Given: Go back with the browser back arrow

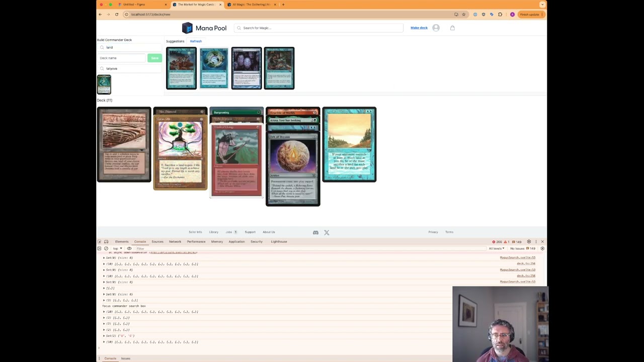Looking at the screenshot, I should [x=100, y=15].
